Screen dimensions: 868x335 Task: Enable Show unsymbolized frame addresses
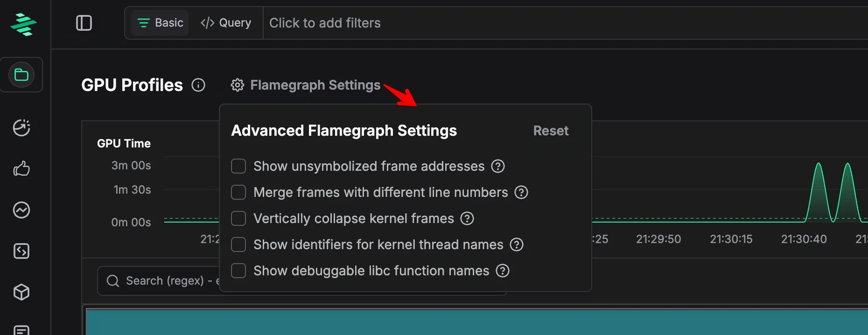pos(238,166)
